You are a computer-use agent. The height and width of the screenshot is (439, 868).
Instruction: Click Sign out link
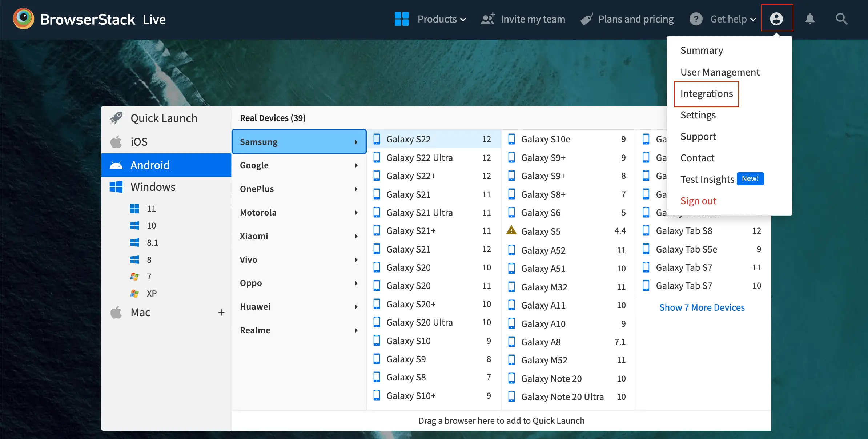coord(698,201)
